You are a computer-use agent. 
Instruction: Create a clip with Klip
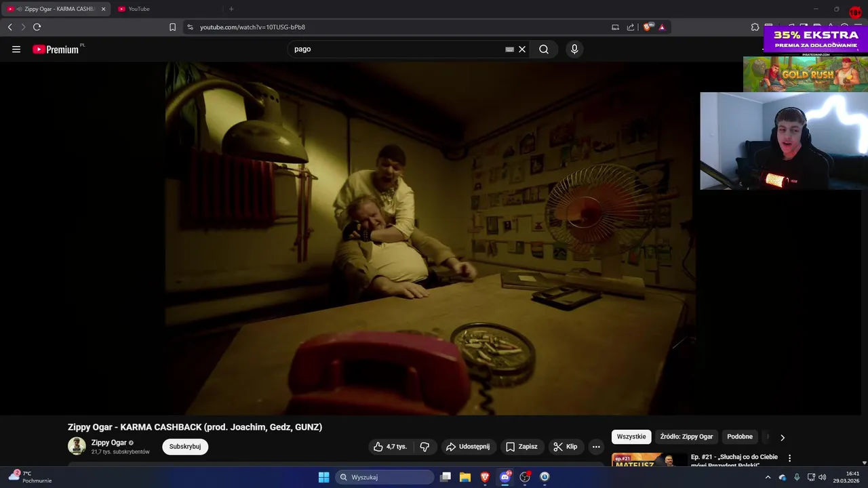click(566, 447)
